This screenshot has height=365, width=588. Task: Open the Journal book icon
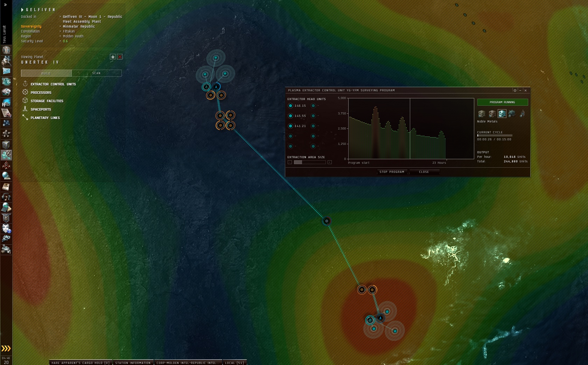(x=6, y=187)
